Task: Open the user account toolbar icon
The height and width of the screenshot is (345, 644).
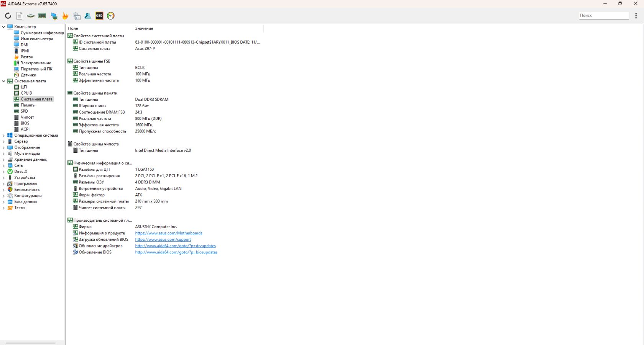Action: pyautogui.click(x=88, y=16)
